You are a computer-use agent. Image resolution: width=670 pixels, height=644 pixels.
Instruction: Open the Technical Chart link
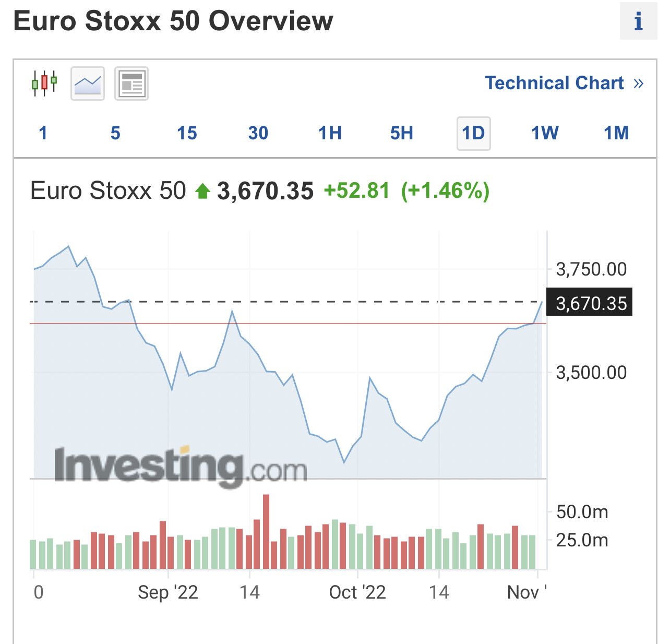pos(554,83)
